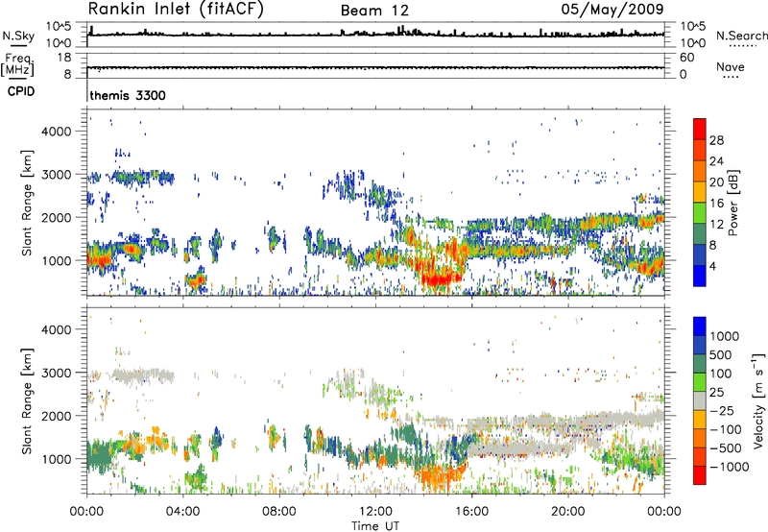Click the 'N.Search' legend label
The height and width of the screenshot is (532, 768).
point(741,36)
